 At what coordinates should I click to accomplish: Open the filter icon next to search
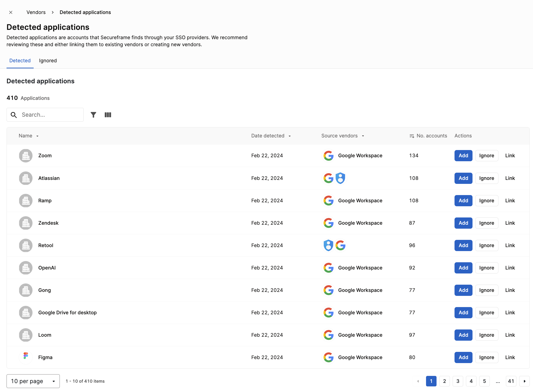click(x=93, y=115)
